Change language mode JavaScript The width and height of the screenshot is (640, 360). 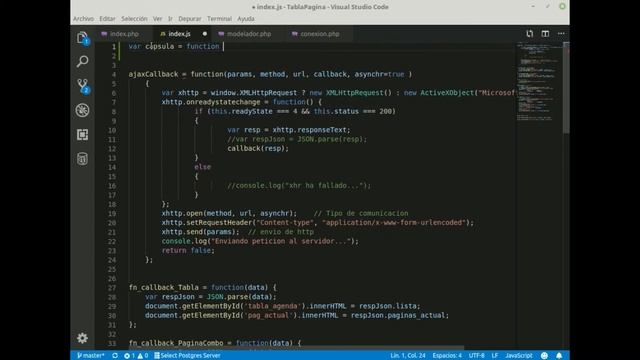tap(519, 356)
